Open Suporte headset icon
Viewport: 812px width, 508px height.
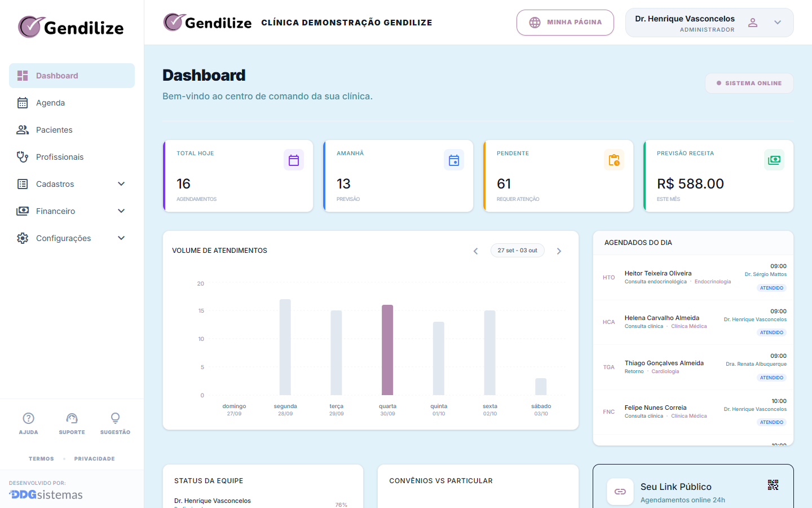72,418
